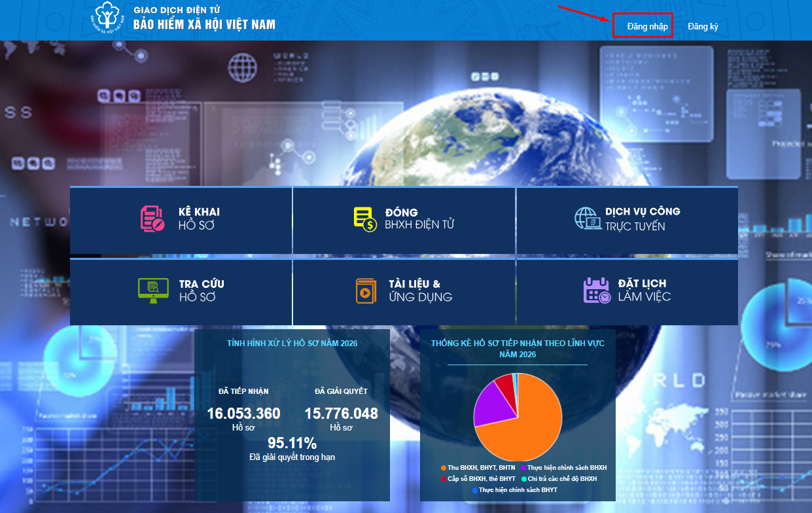Open the Đăng ký registration link
The height and width of the screenshot is (513, 812).
(703, 27)
